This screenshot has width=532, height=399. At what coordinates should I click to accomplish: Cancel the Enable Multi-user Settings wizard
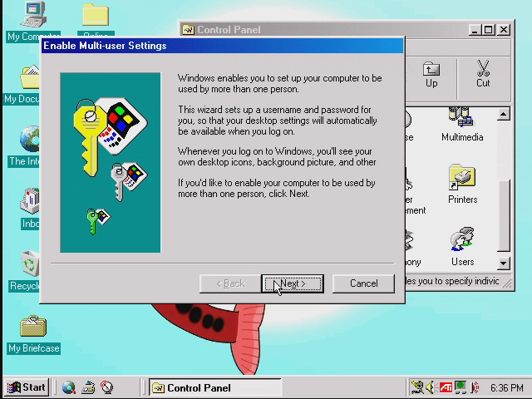363,283
